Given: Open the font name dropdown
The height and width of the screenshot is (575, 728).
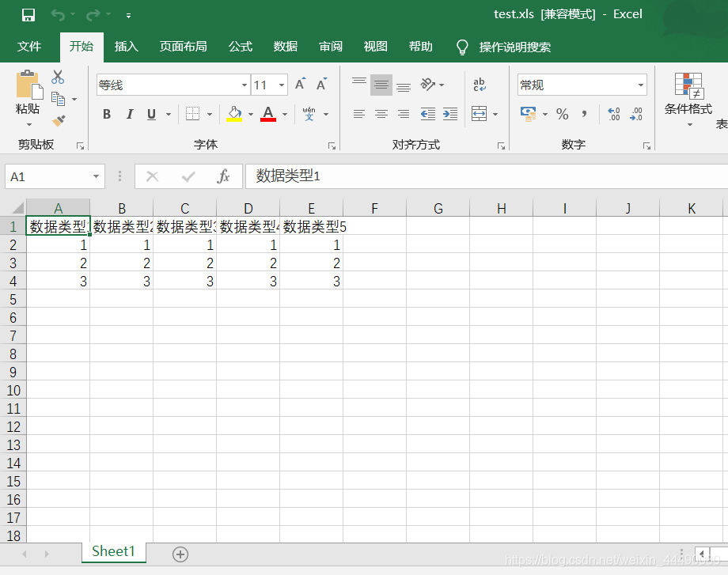Looking at the screenshot, I should 243,85.
